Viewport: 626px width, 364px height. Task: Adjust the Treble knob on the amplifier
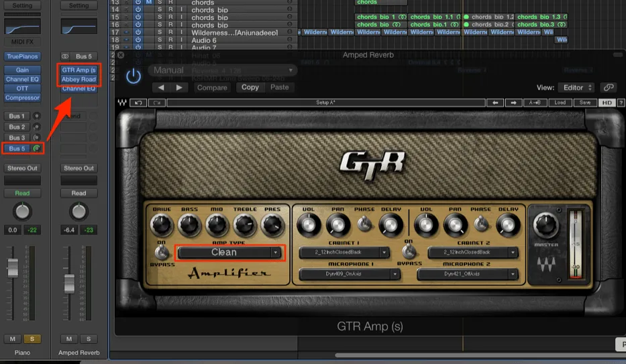(x=245, y=225)
